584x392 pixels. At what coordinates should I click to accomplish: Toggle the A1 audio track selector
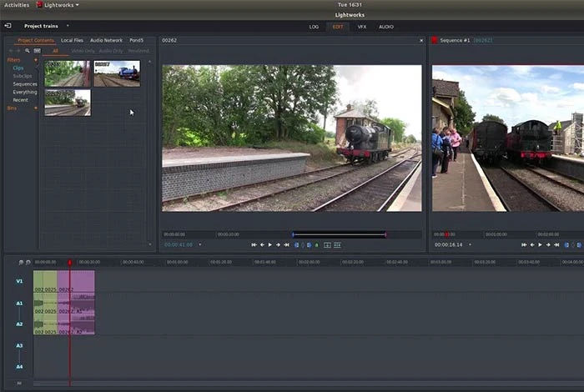point(19,303)
